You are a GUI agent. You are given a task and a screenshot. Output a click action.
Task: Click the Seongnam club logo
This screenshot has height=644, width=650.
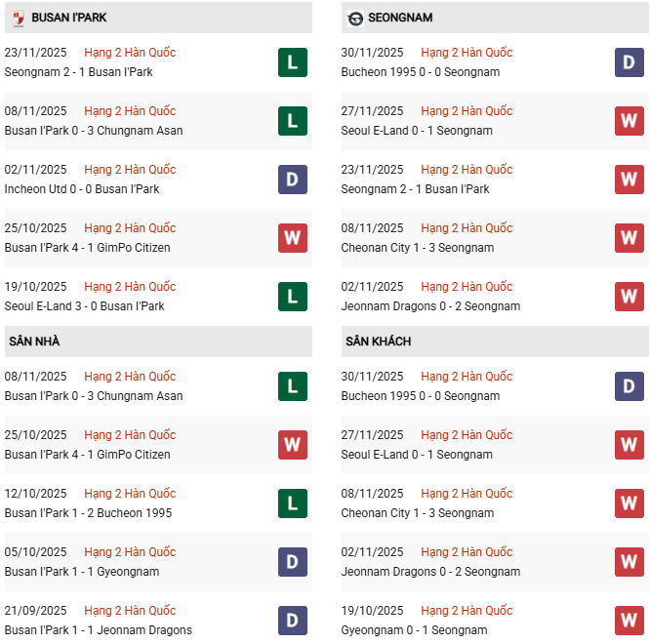point(354,18)
